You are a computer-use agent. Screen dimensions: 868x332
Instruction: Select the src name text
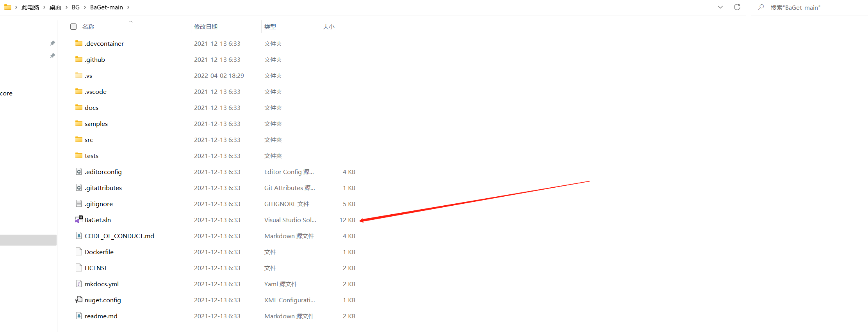pos(89,140)
